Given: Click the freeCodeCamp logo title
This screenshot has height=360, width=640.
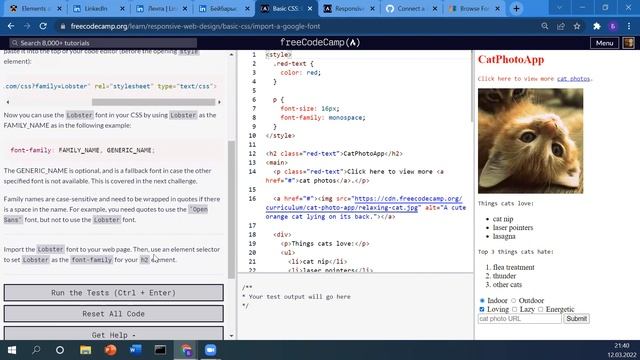Looking at the screenshot, I should click(x=320, y=42).
